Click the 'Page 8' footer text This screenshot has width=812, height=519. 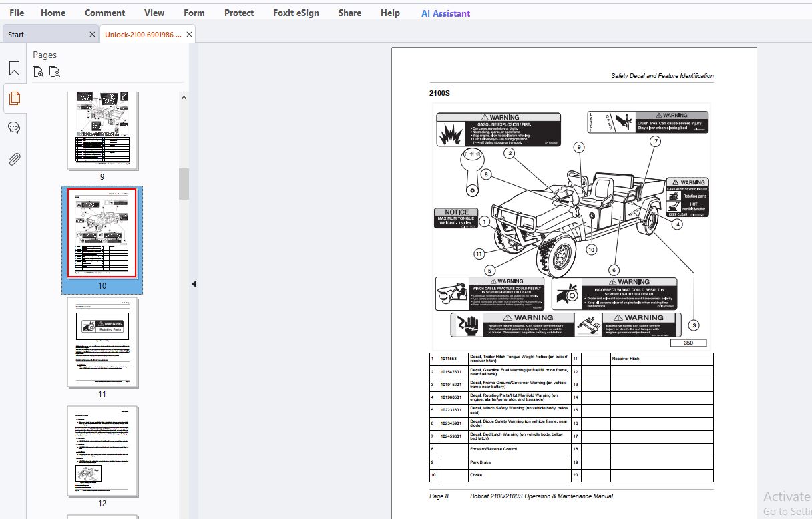coord(439,496)
